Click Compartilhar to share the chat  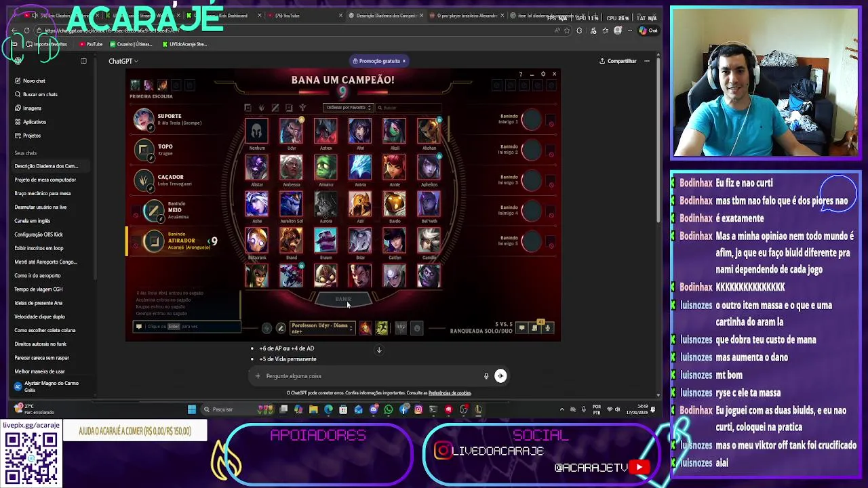618,61
